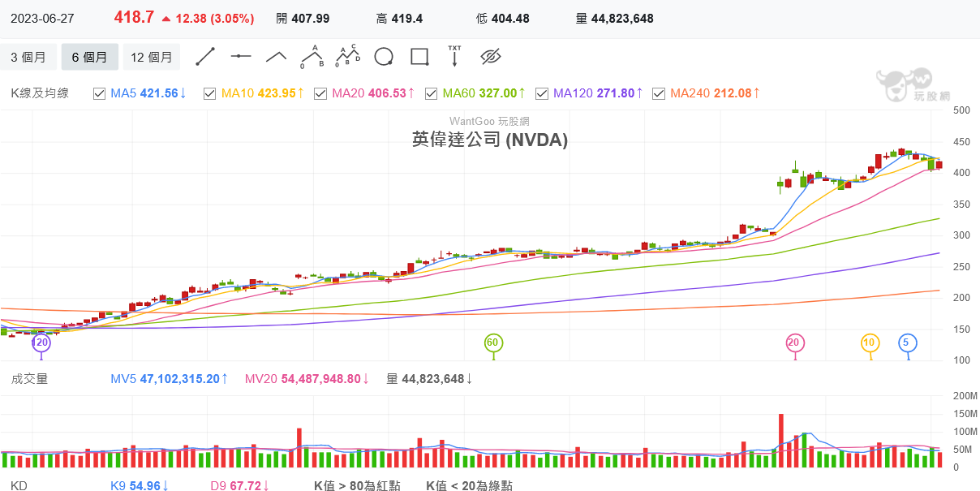The height and width of the screenshot is (491, 980).
Task: Switch to the 12 個月 range tab
Action: (x=152, y=57)
